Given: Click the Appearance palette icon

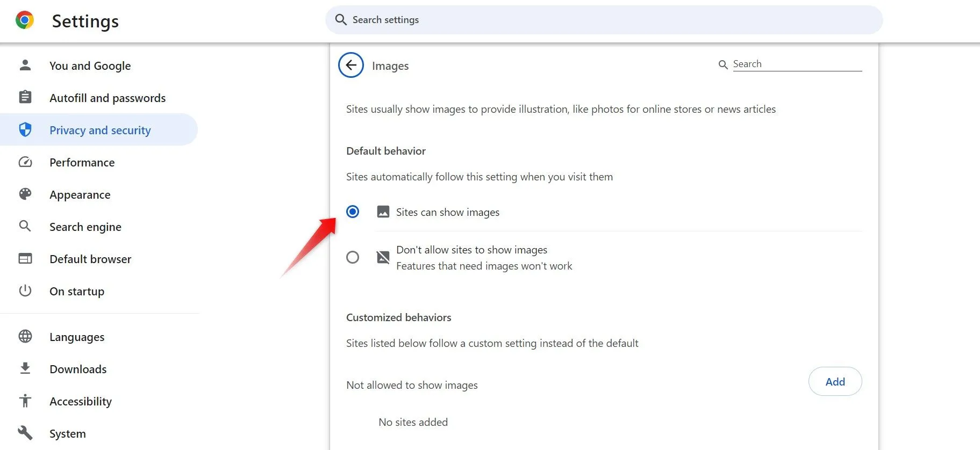Looking at the screenshot, I should point(25,194).
